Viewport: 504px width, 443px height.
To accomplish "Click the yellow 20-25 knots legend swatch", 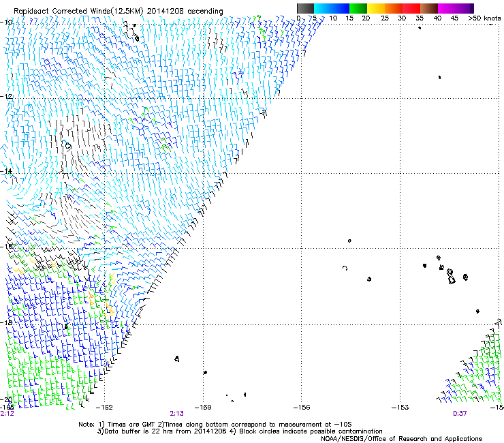I will (376, 8).
